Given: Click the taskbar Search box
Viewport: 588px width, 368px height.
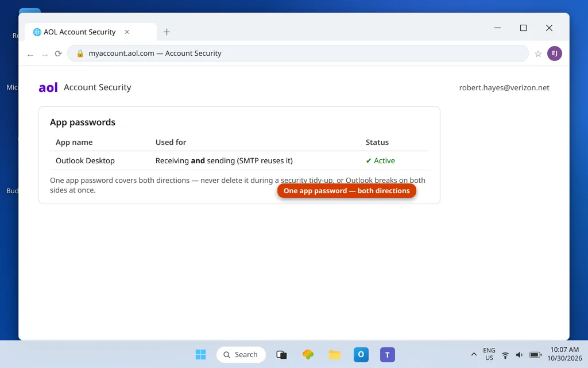Looking at the screenshot, I should [241, 354].
